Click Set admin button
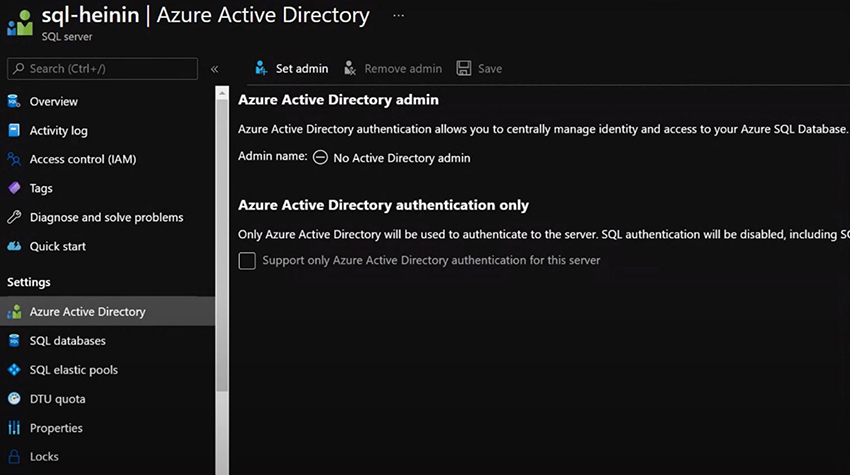Viewport: 850px width, 475px height. pyautogui.click(x=291, y=69)
